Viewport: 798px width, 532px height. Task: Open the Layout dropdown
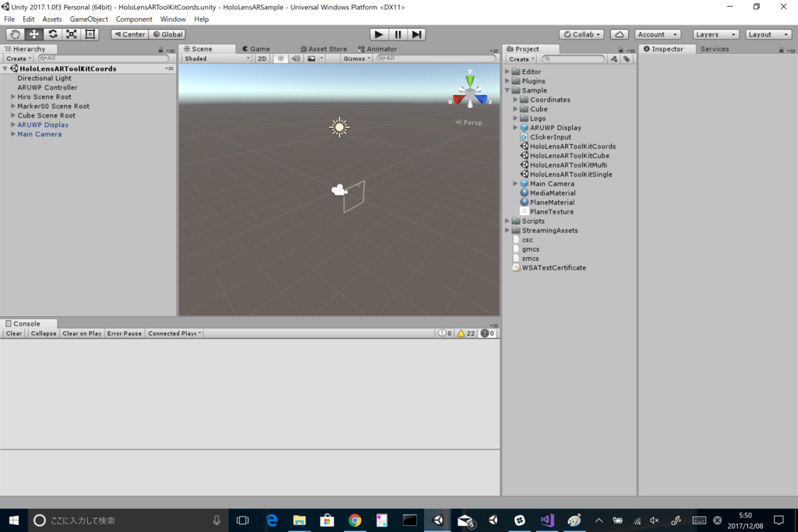tap(768, 34)
